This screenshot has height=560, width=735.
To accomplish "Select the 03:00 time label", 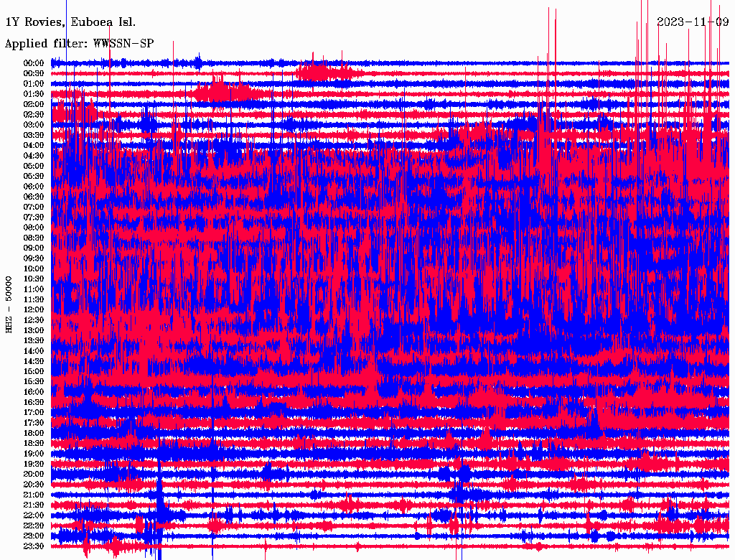I will 34,125.
